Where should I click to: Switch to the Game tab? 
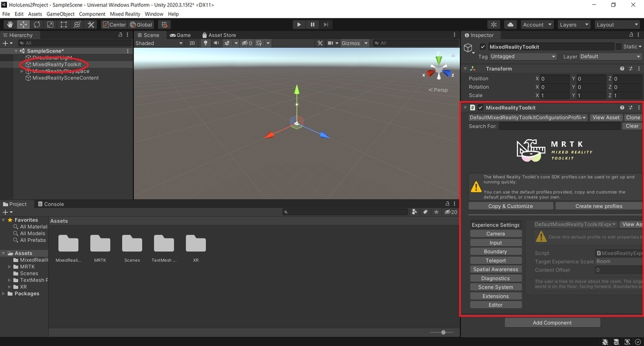180,35
